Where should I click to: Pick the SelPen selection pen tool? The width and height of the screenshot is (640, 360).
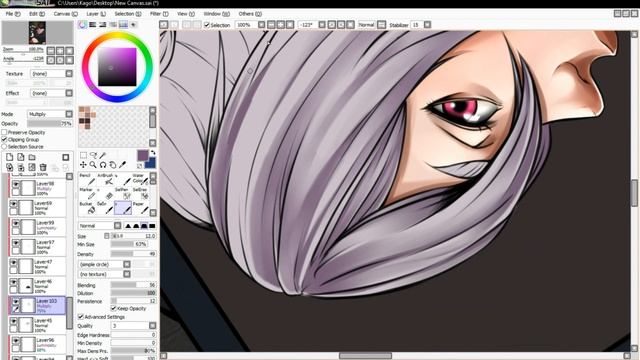point(122,193)
